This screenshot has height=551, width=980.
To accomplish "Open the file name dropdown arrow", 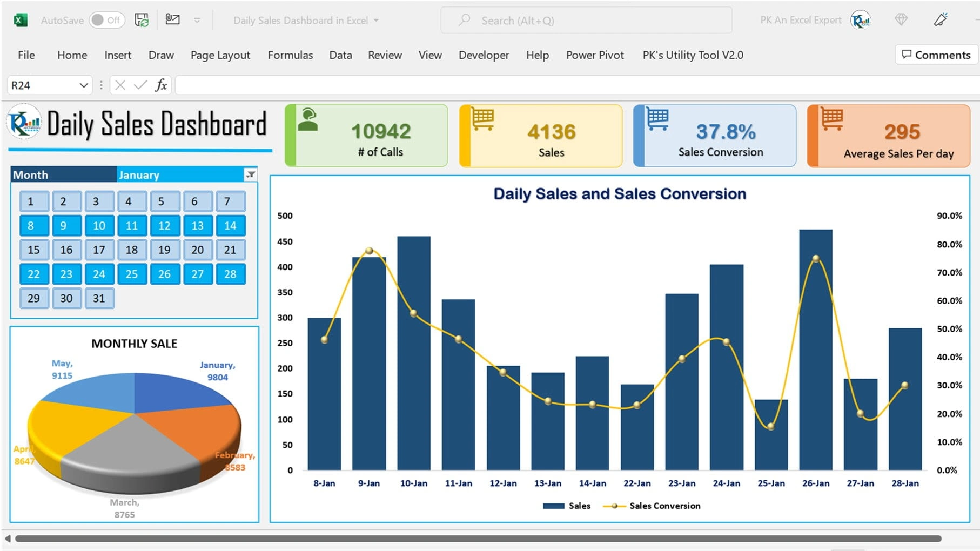I will (376, 21).
